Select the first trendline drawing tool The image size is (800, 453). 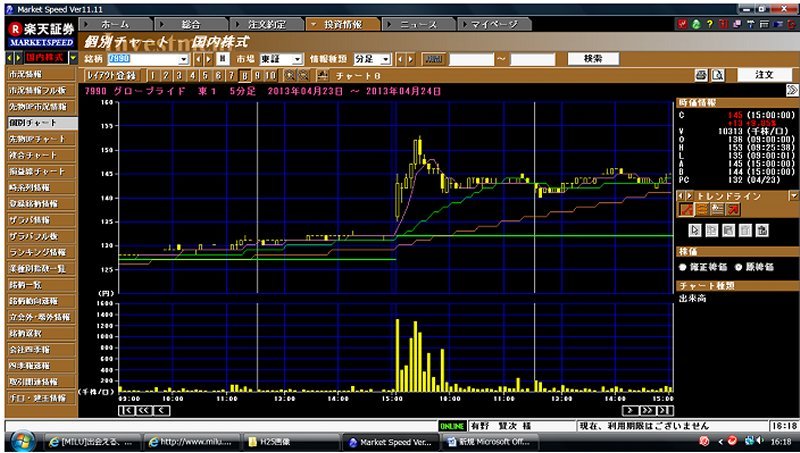(686, 209)
